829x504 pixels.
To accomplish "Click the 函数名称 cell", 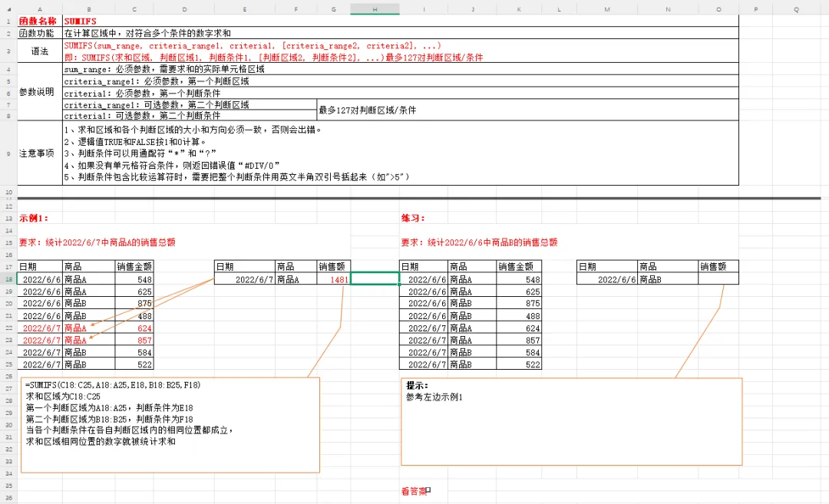I will pos(40,21).
